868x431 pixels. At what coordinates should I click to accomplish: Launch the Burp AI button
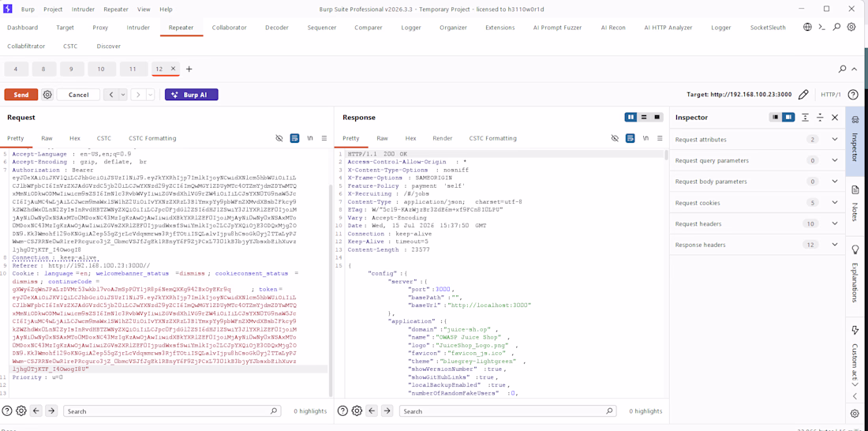[192, 95]
